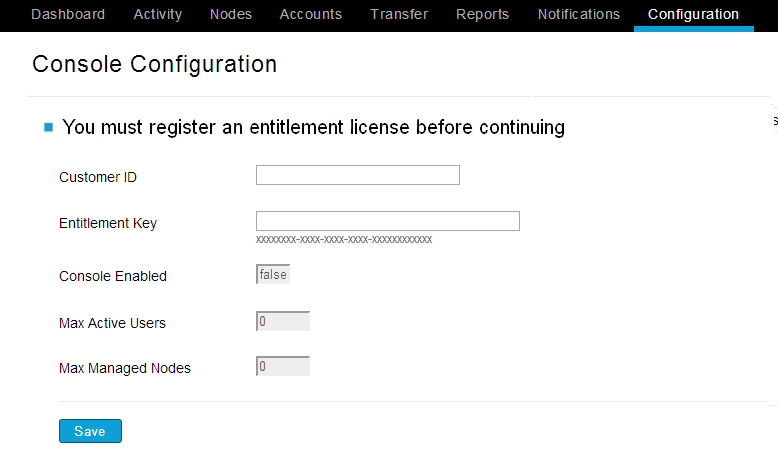Image resolution: width=778 pixels, height=467 pixels.
Task: Click the entitlement key format hint text
Action: pos(344,240)
